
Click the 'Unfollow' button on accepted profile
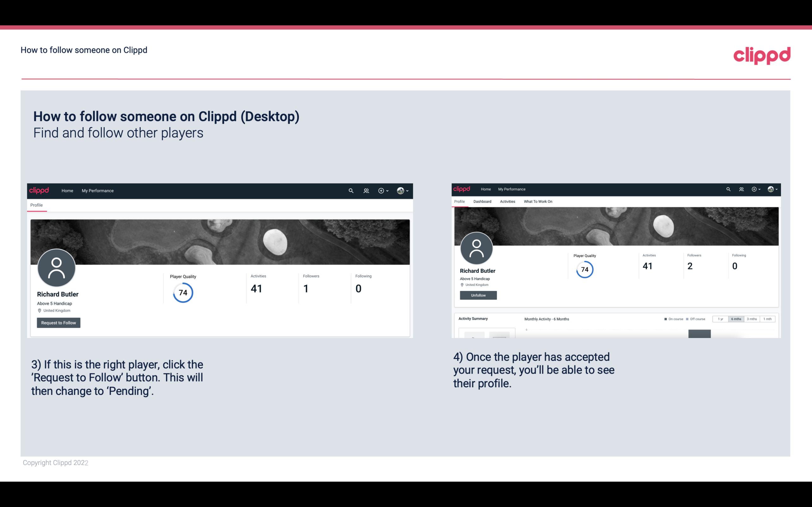[x=477, y=295]
